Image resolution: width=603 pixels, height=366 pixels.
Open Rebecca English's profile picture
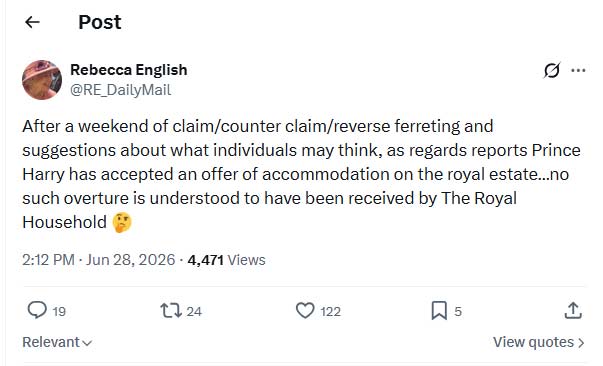coord(42,80)
